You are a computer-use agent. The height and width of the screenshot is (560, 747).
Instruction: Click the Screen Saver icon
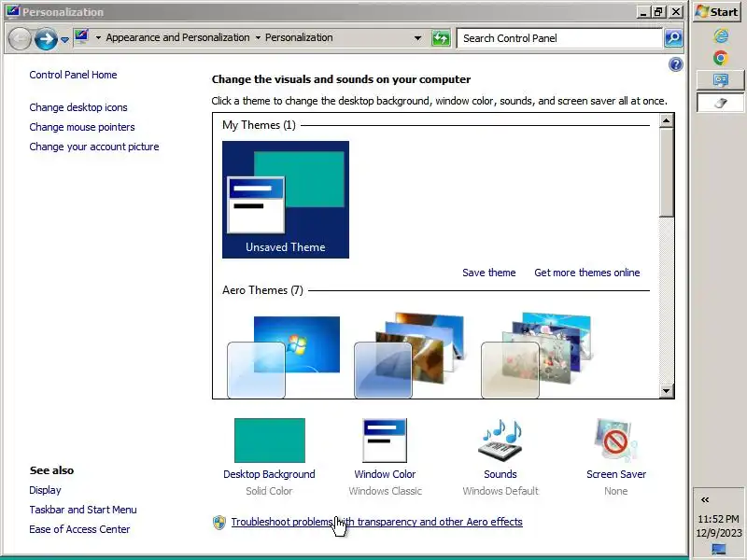pyautogui.click(x=615, y=441)
